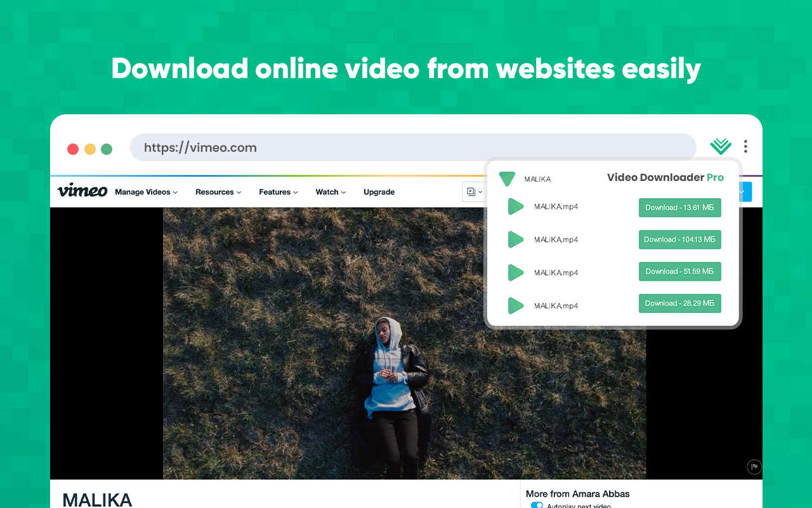
Task: Open the browser three-dot menu
Action: [x=745, y=146]
